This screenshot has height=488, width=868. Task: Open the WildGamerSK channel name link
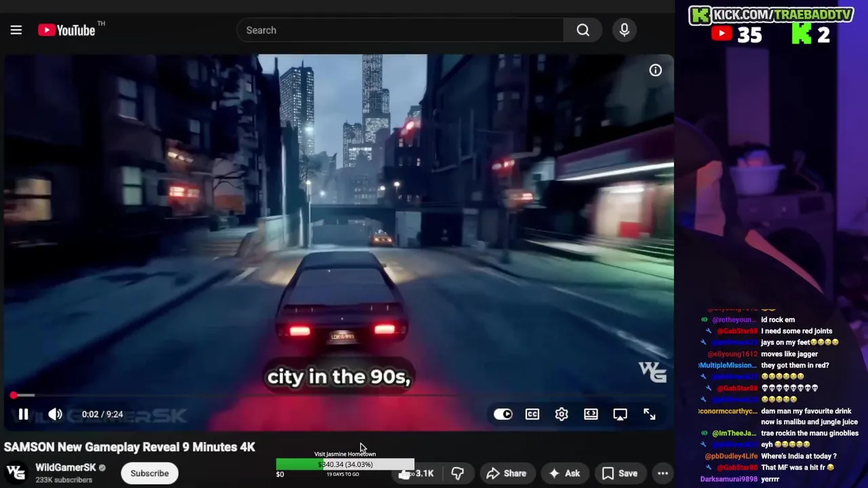(66, 468)
